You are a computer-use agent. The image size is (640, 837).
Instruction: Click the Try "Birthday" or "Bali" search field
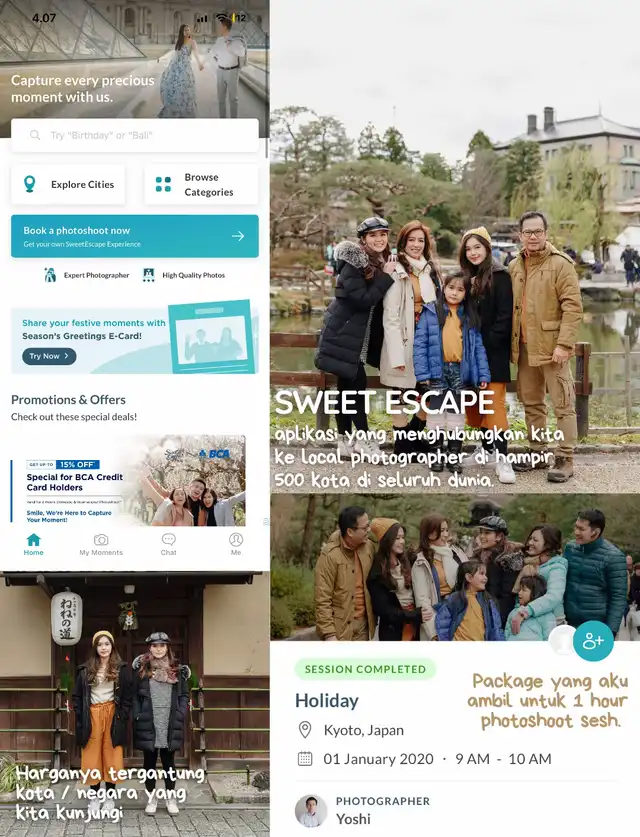pyautogui.click(x=135, y=136)
